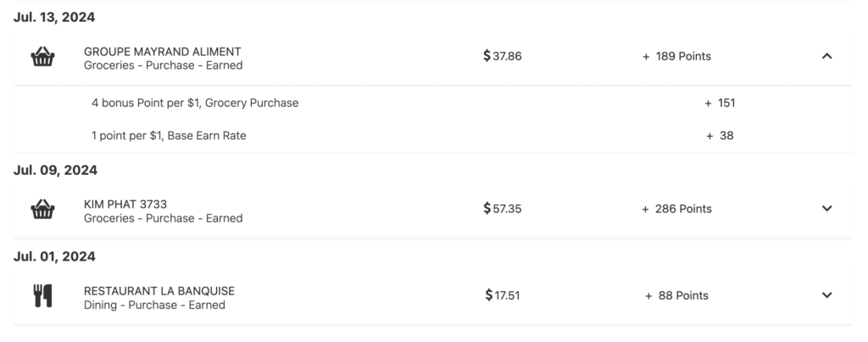Expand the RESTAURANT LA BANQUISE points breakdown
Image resolution: width=868 pixels, height=342 pixels.
(827, 295)
